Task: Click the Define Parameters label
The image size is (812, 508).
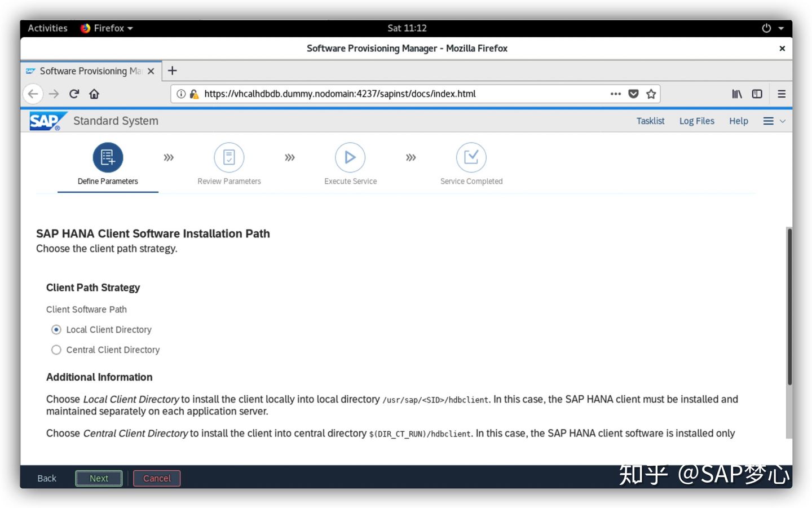Action: pyautogui.click(x=108, y=181)
